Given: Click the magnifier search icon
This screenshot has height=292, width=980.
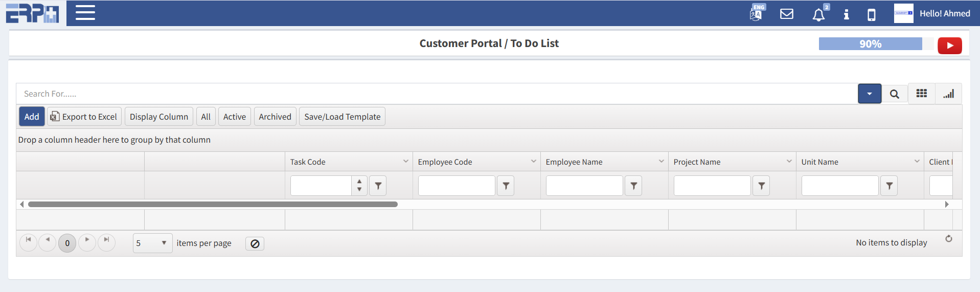Looking at the screenshot, I should coord(894,94).
